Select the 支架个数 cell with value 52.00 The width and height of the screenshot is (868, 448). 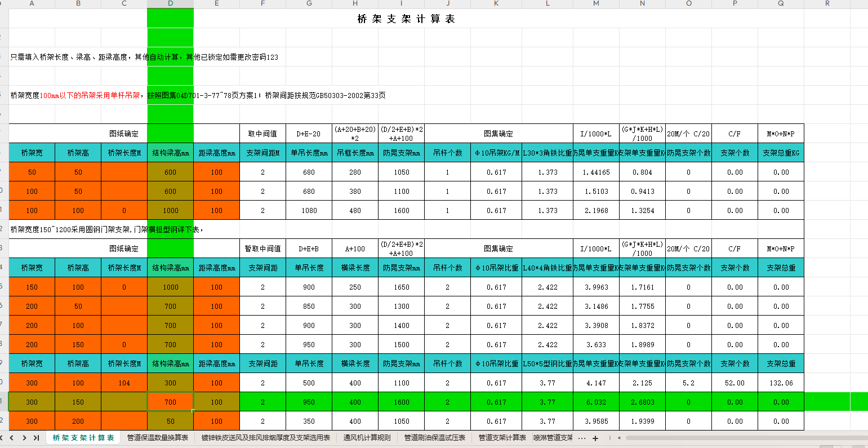735,383
